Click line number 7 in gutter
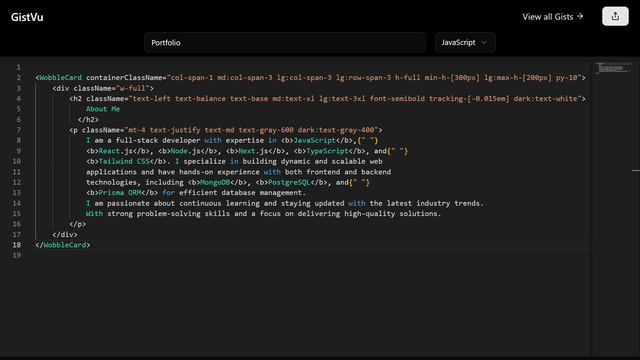Image resolution: width=640 pixels, height=360 pixels. click(18, 130)
